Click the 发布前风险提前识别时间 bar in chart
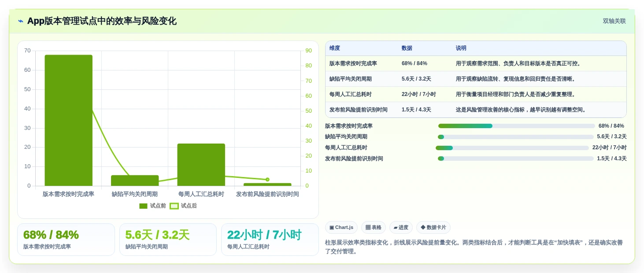 [x=267, y=184]
